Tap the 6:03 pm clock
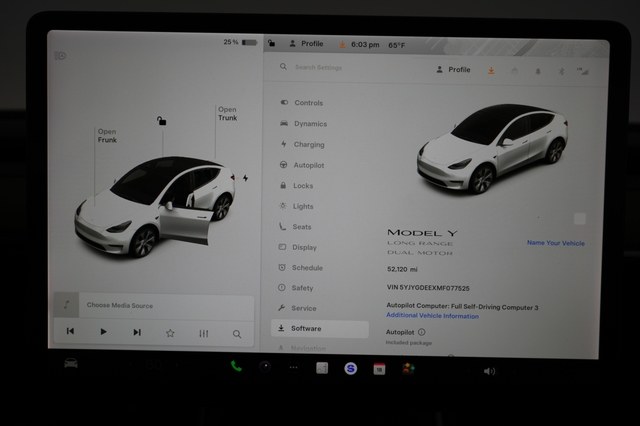640x426 pixels. point(365,44)
